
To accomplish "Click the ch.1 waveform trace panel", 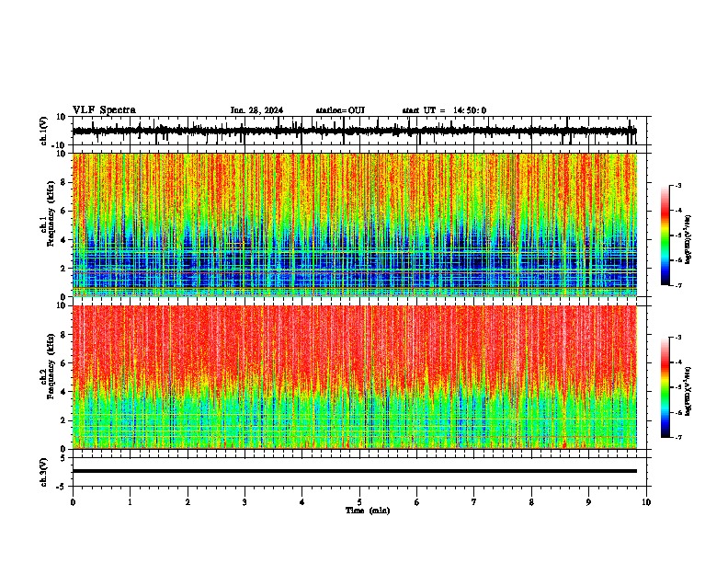I will tap(359, 131).
